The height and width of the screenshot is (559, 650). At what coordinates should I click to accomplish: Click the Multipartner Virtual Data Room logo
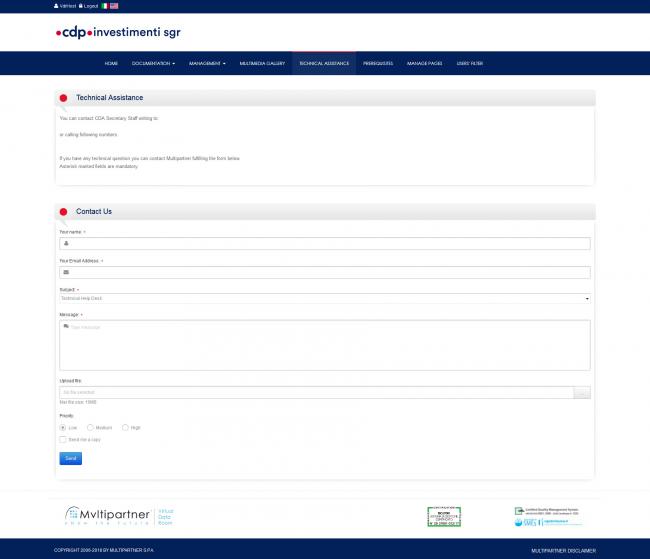point(119,516)
